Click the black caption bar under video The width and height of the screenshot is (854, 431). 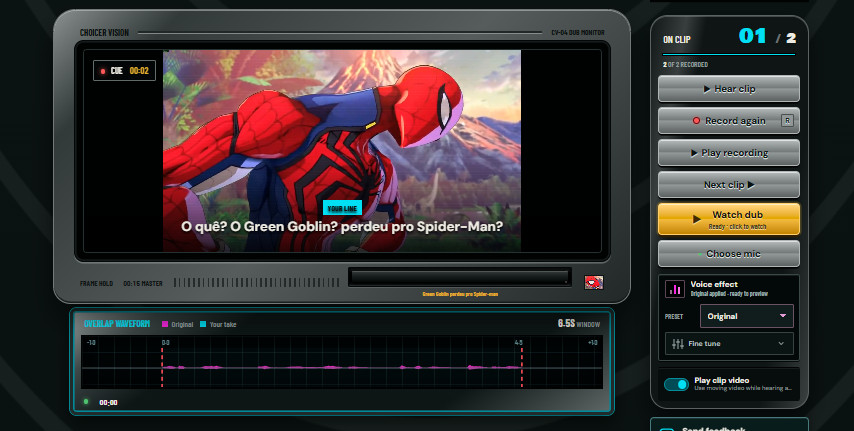point(460,277)
